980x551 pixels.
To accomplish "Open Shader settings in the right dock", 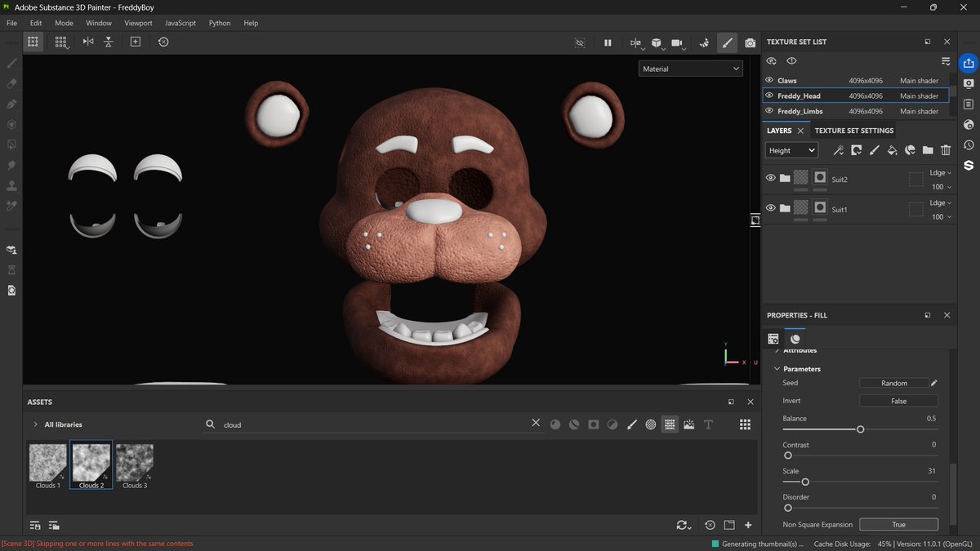I will tap(969, 124).
